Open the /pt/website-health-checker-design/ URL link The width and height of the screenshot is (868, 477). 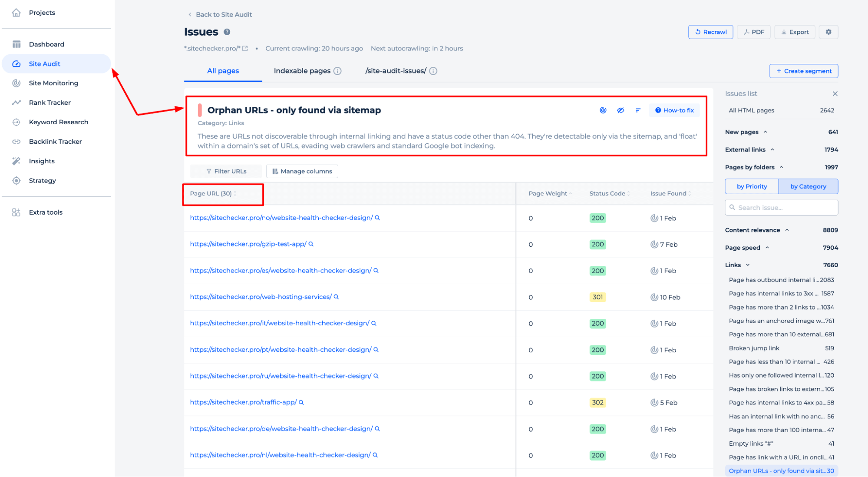[281, 350]
